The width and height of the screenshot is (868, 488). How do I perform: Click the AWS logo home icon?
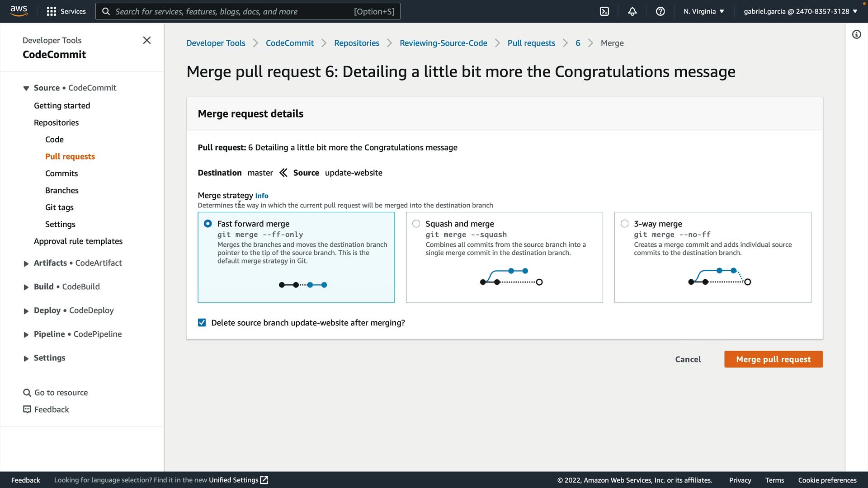coord(19,11)
